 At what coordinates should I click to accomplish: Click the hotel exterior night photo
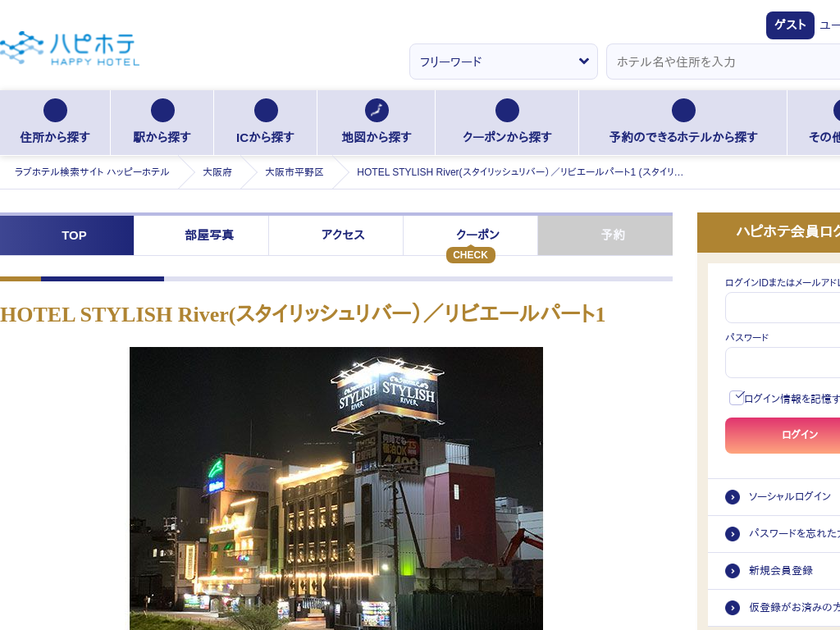coord(336,489)
